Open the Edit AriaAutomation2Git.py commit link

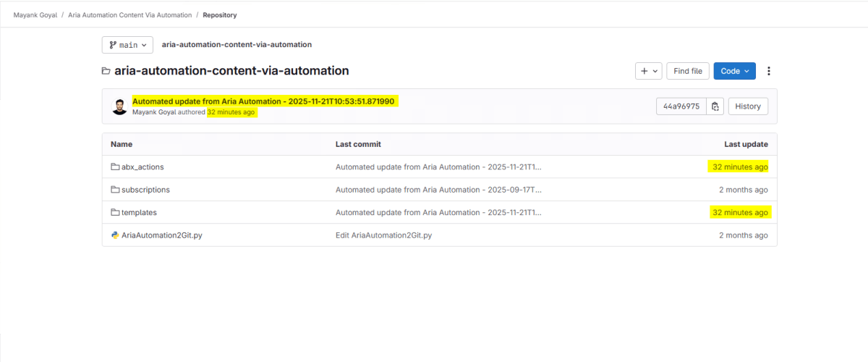click(x=383, y=235)
